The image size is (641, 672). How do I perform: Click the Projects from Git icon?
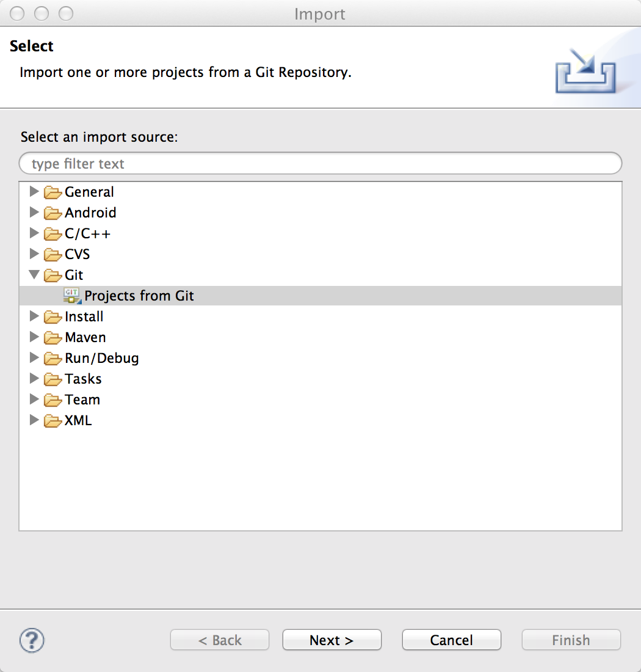coord(72,296)
